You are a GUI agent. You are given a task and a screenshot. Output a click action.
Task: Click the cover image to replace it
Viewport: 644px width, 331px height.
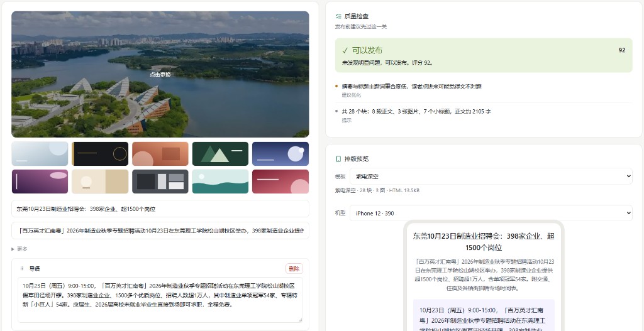(160, 74)
